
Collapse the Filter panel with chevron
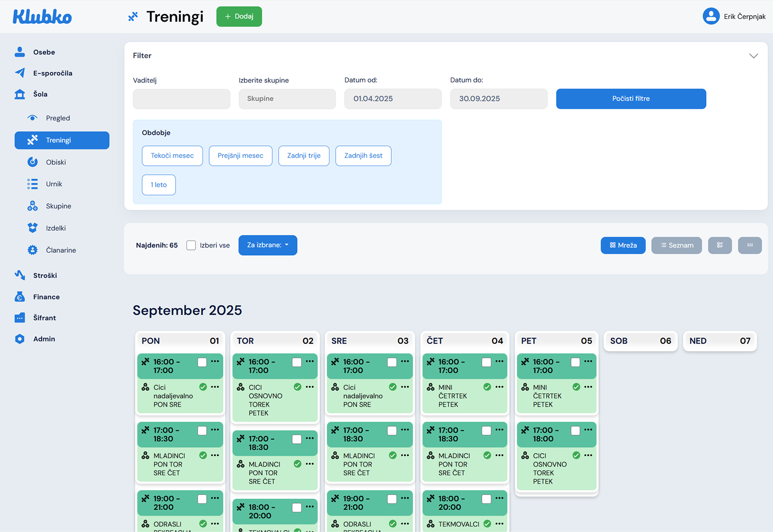(754, 56)
